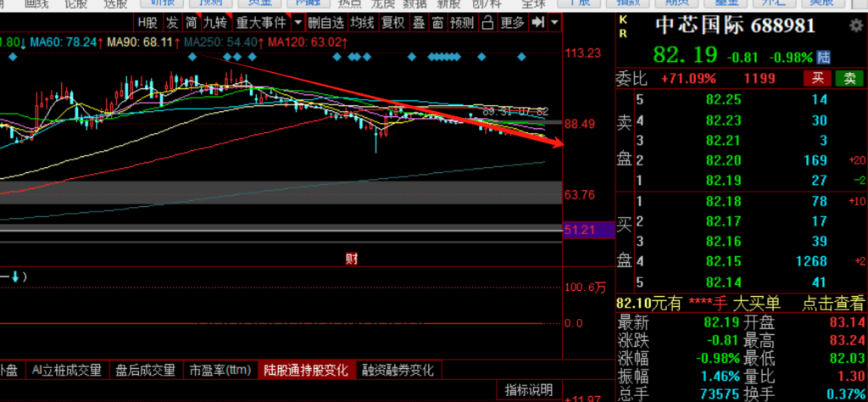The width and height of the screenshot is (868, 402).
Task: Click the MA120: 63.02 label
Action: point(307,42)
